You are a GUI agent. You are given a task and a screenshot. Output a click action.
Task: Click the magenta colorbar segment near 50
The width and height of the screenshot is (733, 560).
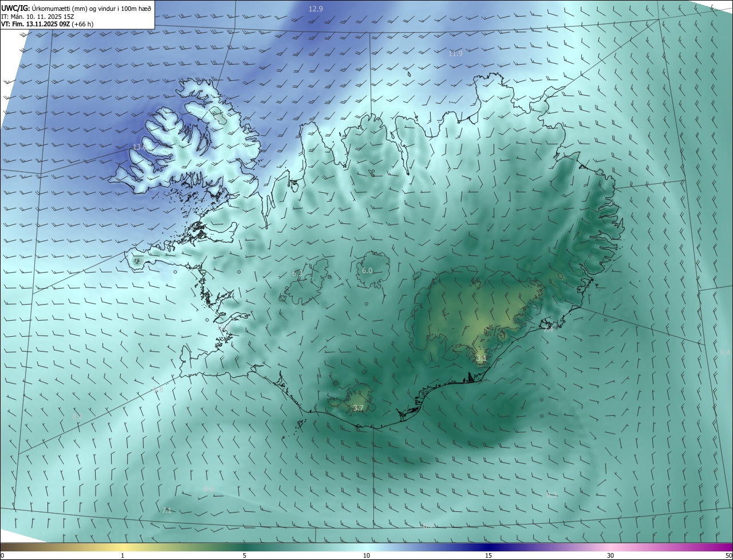pyautogui.click(x=724, y=547)
